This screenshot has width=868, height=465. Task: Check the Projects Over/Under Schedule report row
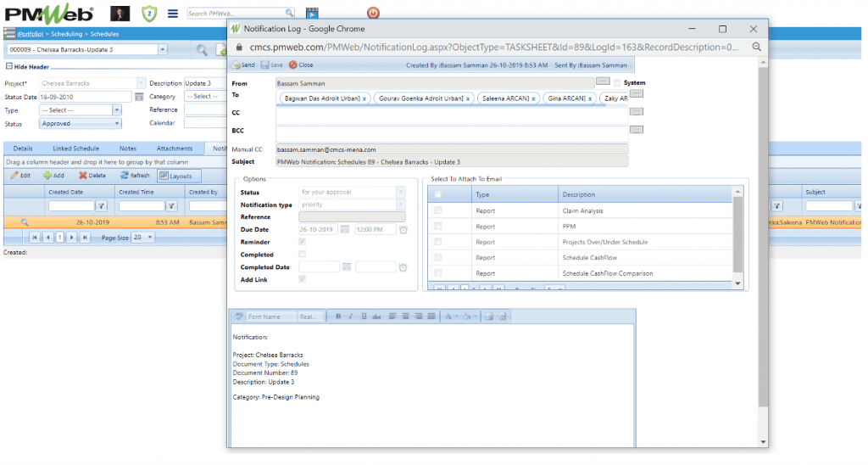[x=438, y=242]
